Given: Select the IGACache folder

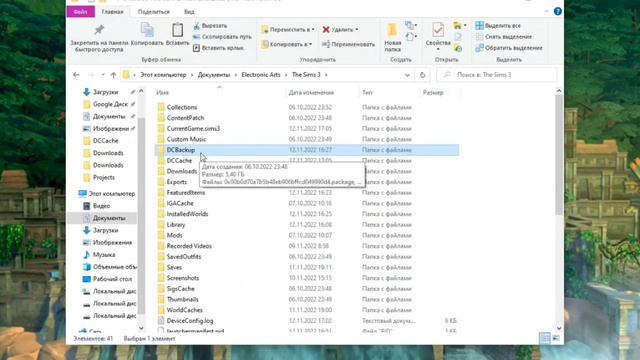Looking at the screenshot, I should pyautogui.click(x=180, y=203).
